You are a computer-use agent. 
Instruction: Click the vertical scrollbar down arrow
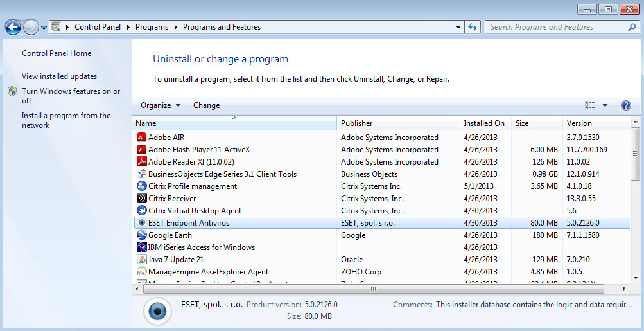point(636,278)
